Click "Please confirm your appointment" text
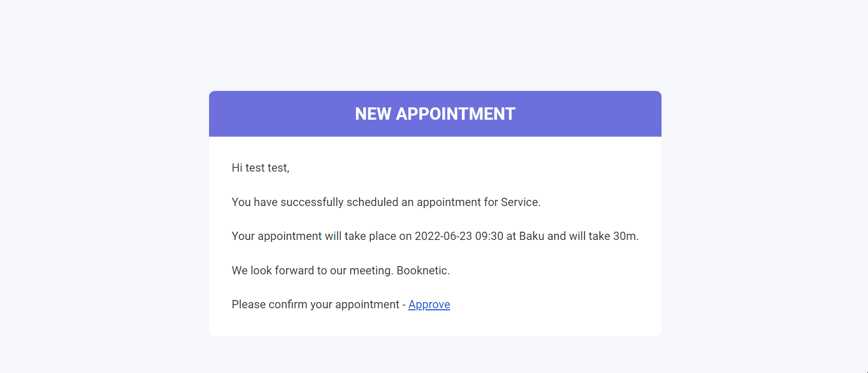This screenshot has width=868, height=373. pyautogui.click(x=315, y=305)
